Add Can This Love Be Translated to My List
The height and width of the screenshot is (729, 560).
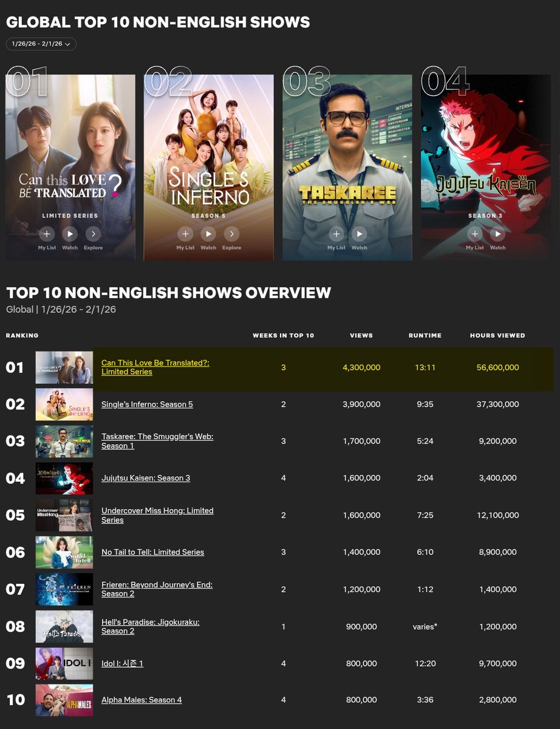coord(47,234)
